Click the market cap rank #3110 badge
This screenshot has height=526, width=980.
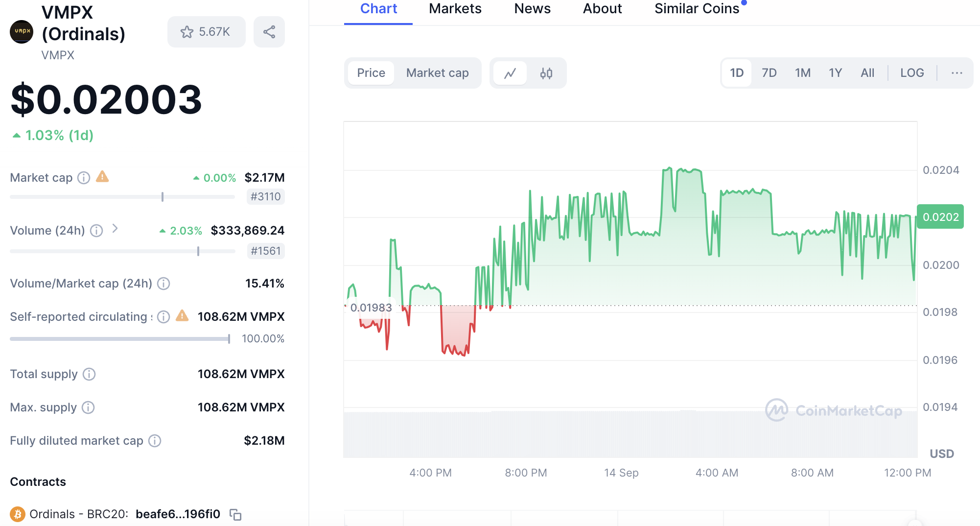pos(266,197)
